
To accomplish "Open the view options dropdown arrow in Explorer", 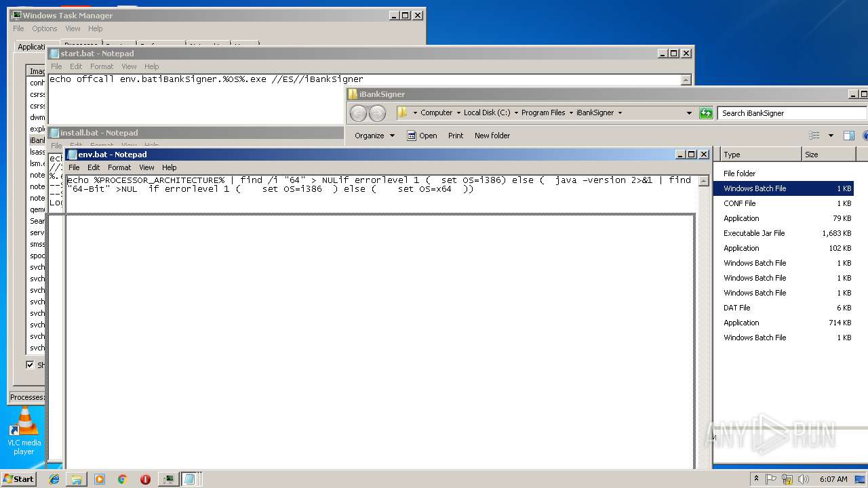I will 831,136.
